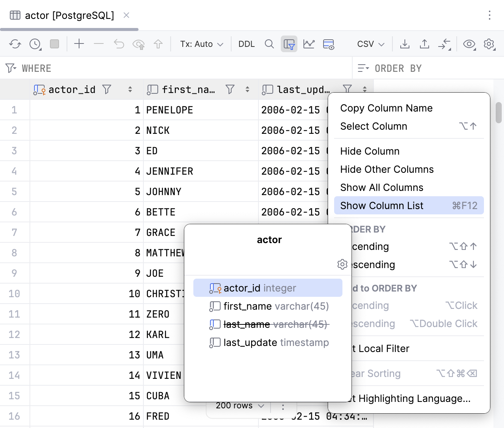
Task: Open the Tx: Auto transaction mode dropdown
Action: [x=201, y=44]
